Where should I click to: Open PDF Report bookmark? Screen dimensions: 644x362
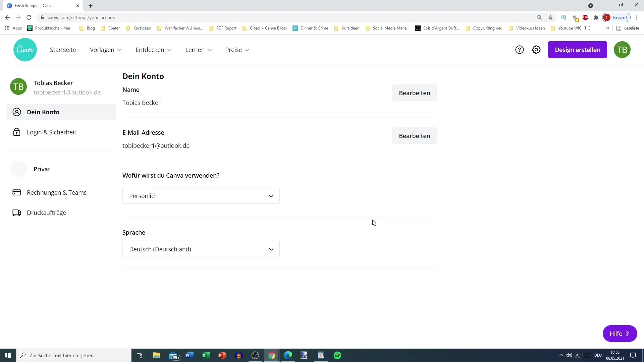pyautogui.click(x=223, y=28)
